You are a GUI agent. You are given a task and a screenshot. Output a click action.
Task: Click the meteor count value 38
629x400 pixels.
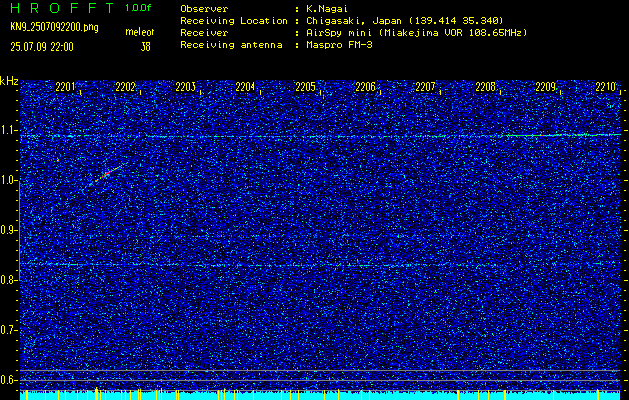tap(145, 47)
